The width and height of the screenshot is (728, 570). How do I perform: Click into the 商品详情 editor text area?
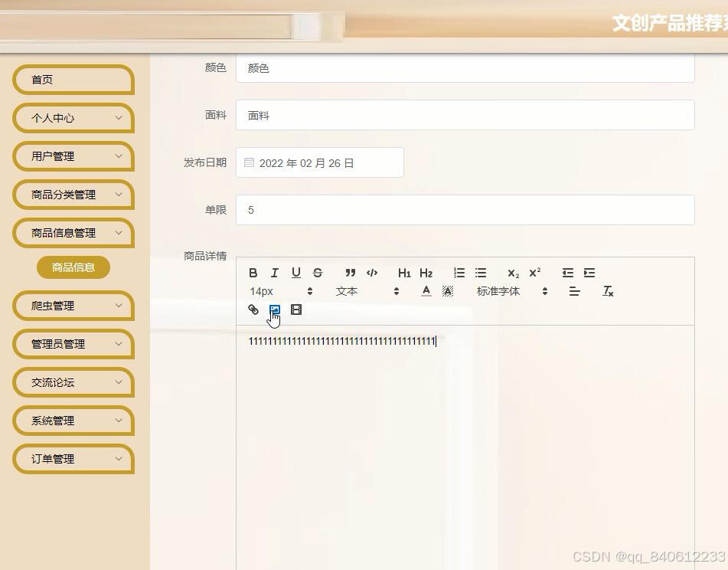[465, 447]
